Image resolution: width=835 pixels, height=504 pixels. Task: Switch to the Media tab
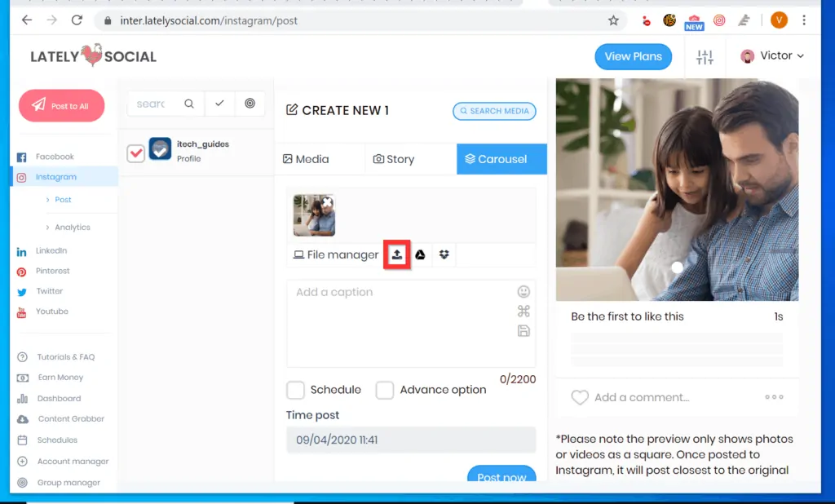pos(306,159)
